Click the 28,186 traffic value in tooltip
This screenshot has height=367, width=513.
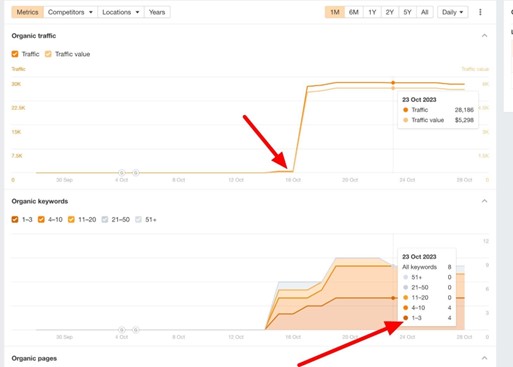[464, 110]
